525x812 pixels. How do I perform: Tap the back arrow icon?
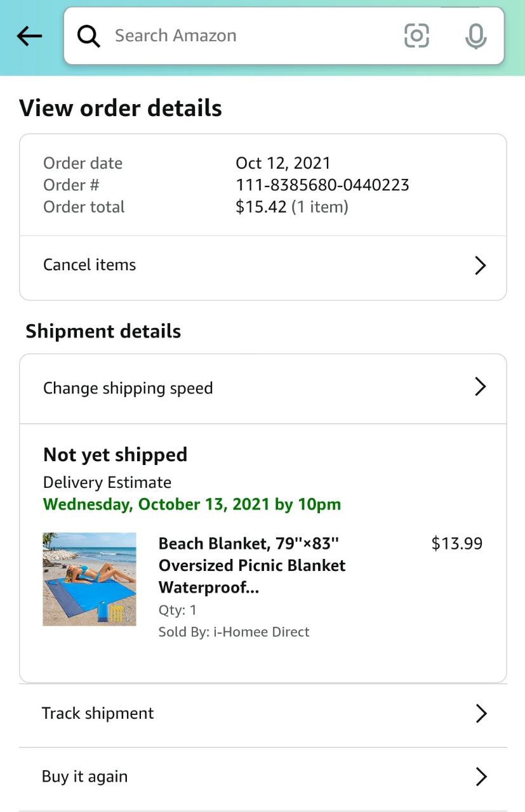coord(29,36)
